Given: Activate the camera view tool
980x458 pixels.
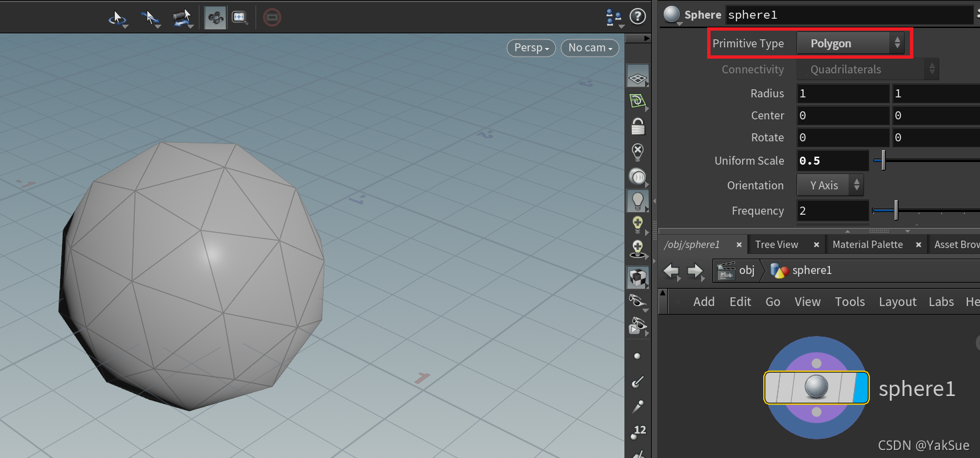Looking at the screenshot, I should click(x=215, y=18).
